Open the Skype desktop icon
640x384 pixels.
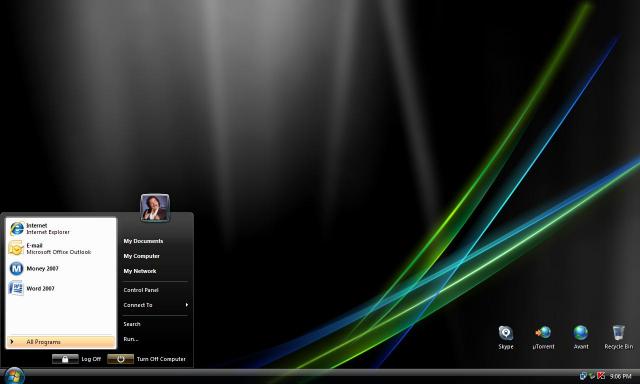coord(506,337)
